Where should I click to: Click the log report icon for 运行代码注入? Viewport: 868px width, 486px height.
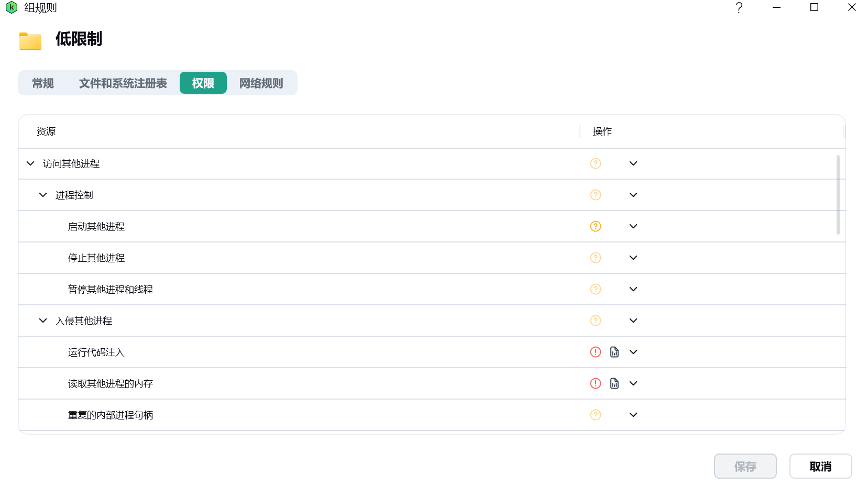point(614,352)
